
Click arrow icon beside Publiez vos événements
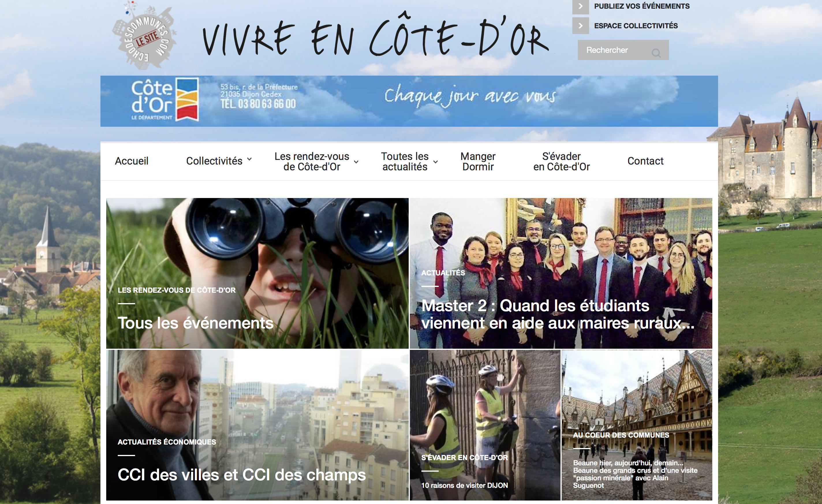(x=580, y=6)
